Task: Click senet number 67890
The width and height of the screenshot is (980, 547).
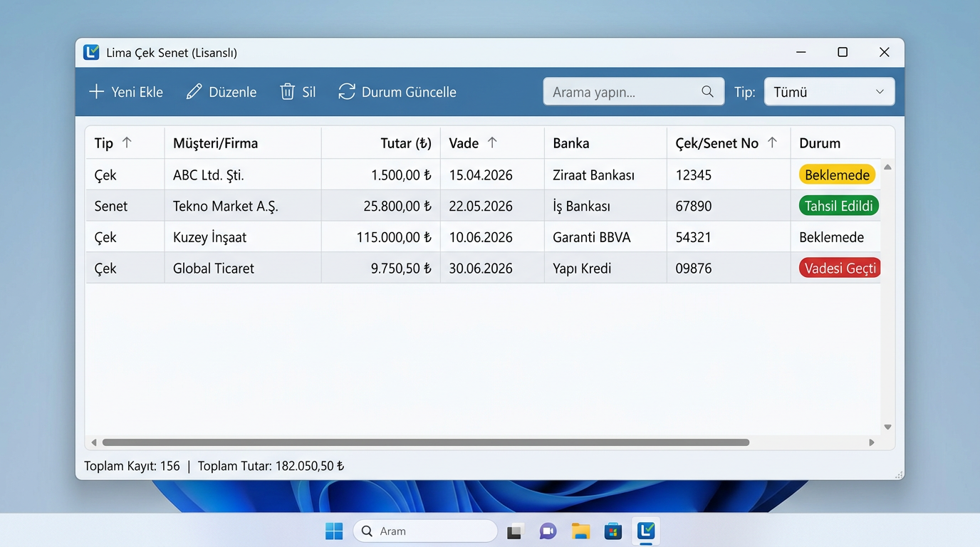Action: [694, 206]
